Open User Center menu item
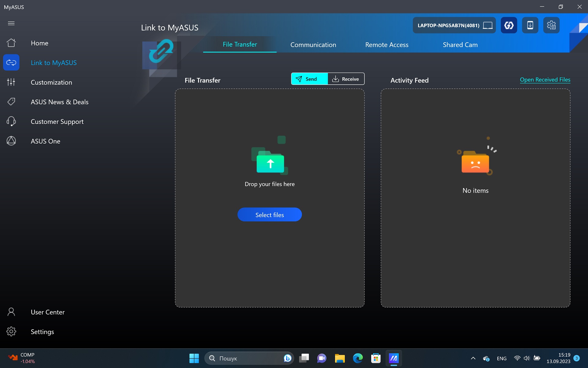Viewport: 588px width, 368px height. 47,312
